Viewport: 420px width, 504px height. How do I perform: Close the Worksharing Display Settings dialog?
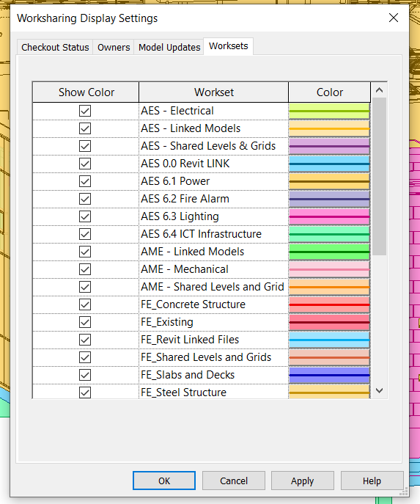pos(394,18)
